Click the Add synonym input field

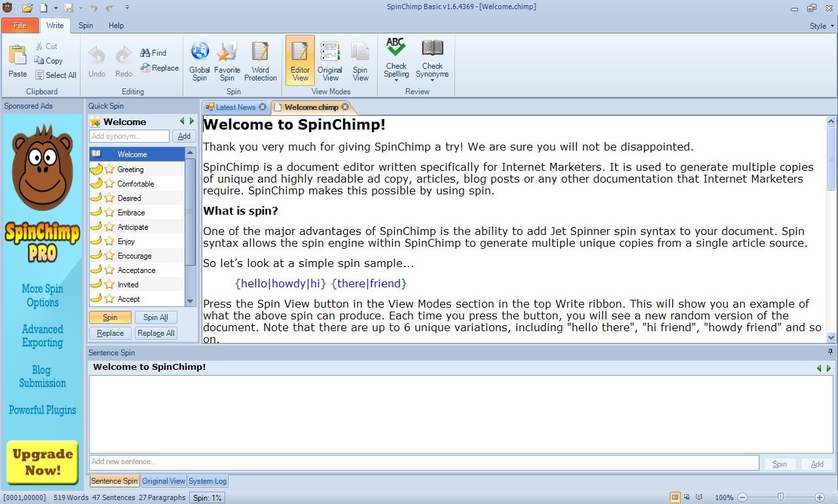point(129,136)
